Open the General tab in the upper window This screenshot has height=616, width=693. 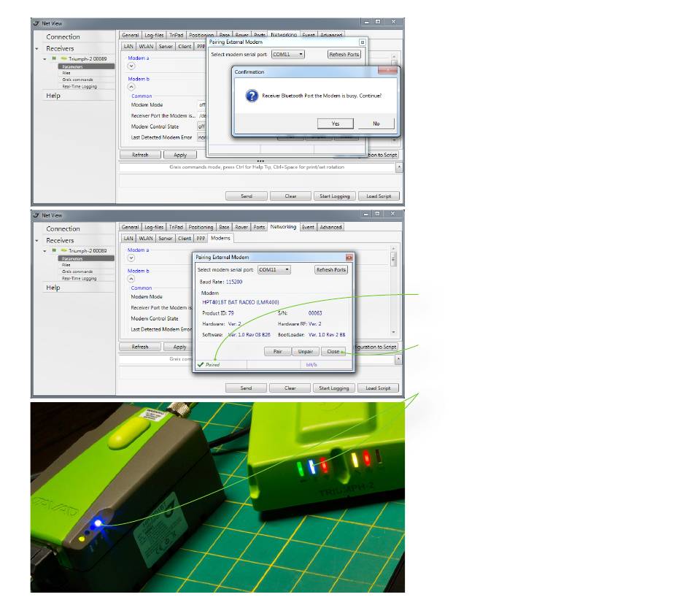131,35
